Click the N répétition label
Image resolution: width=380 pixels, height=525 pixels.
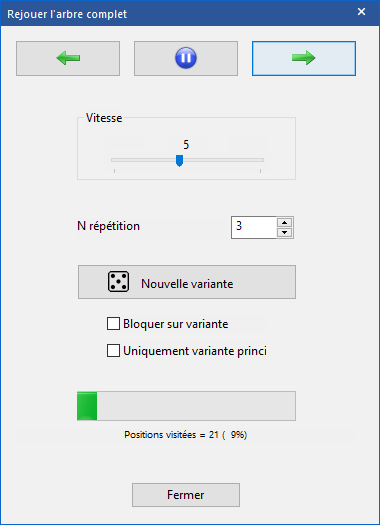[108, 226]
